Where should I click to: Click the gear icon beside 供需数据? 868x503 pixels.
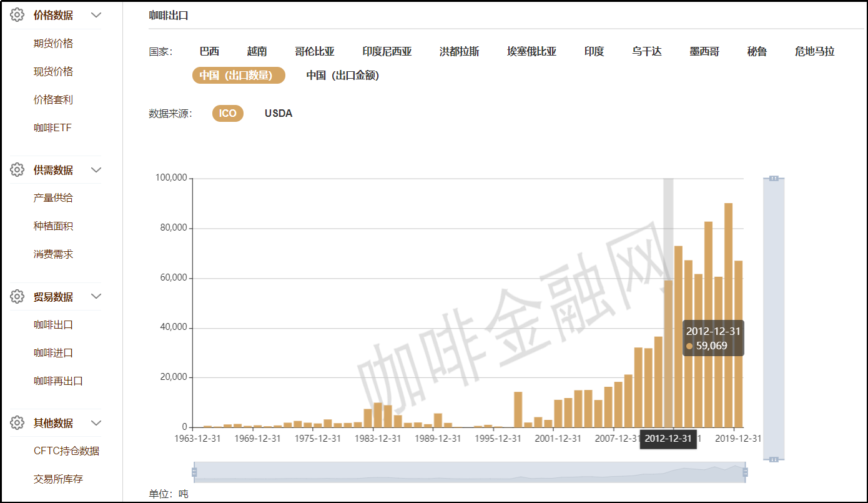(17, 170)
